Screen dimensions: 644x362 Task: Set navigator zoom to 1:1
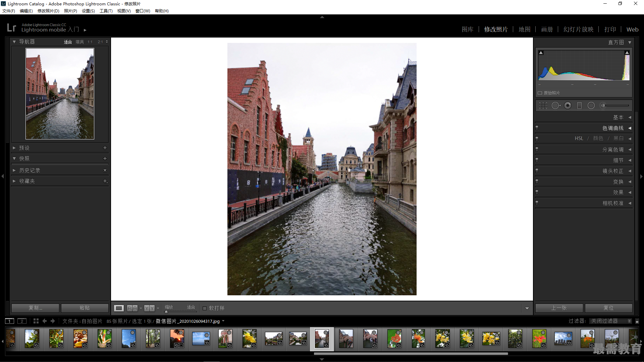click(90, 42)
